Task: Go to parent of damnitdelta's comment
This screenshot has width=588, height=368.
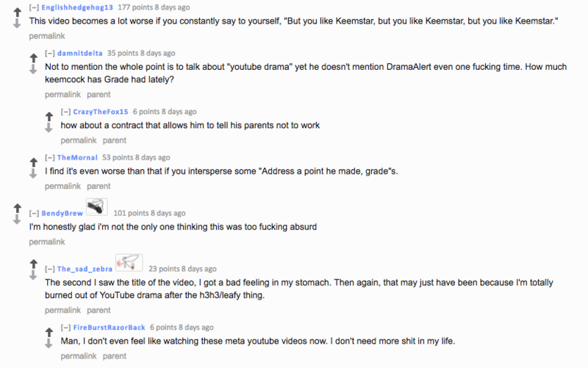Action: coord(98,95)
